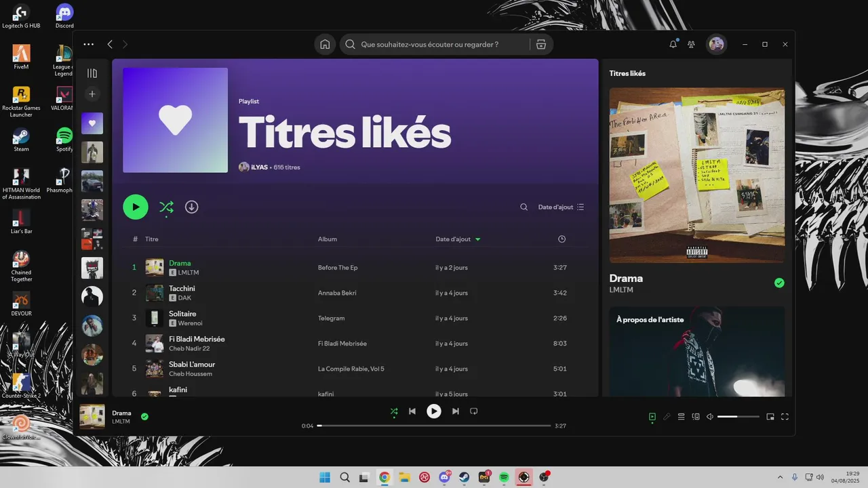Show hidden system tray icons chevron
The width and height of the screenshot is (868, 488).
coord(780,477)
